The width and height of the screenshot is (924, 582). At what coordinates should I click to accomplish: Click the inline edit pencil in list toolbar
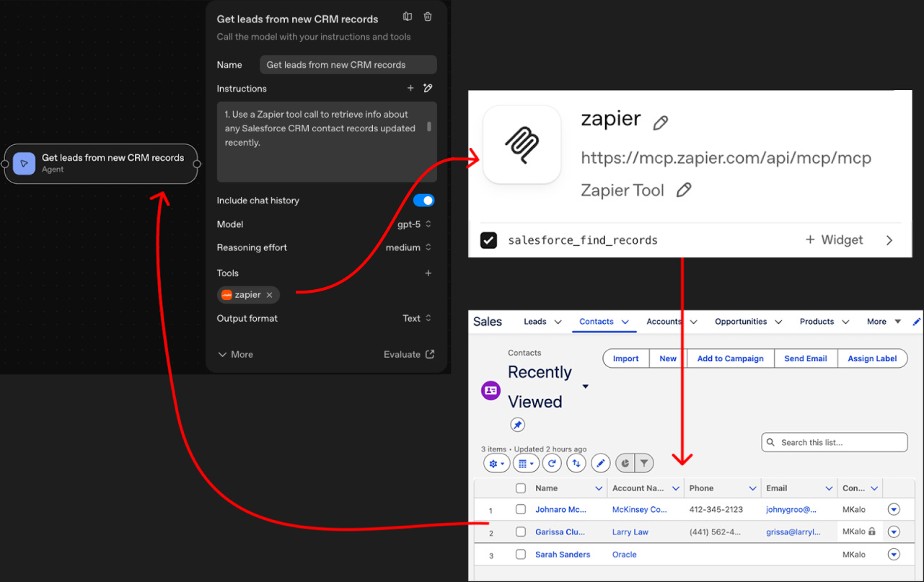(600, 464)
